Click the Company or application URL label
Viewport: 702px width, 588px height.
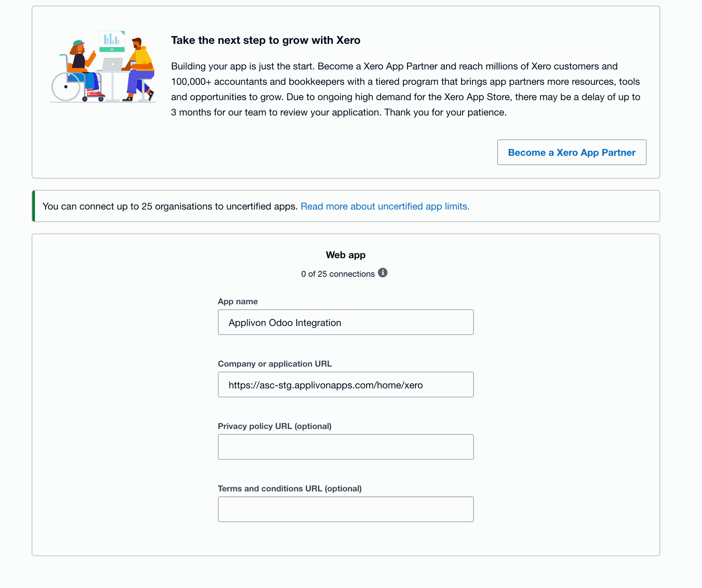point(275,364)
